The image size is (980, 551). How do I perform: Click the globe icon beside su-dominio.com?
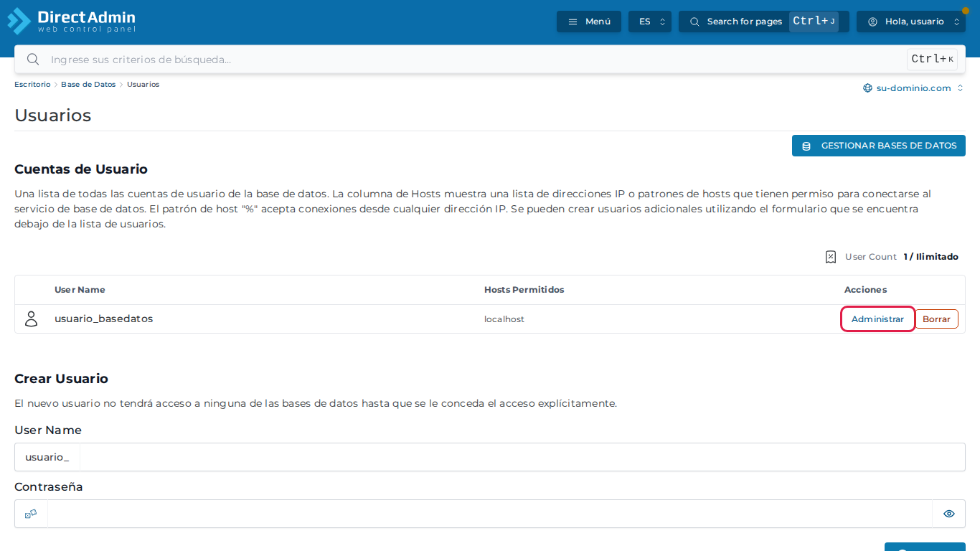(x=867, y=88)
